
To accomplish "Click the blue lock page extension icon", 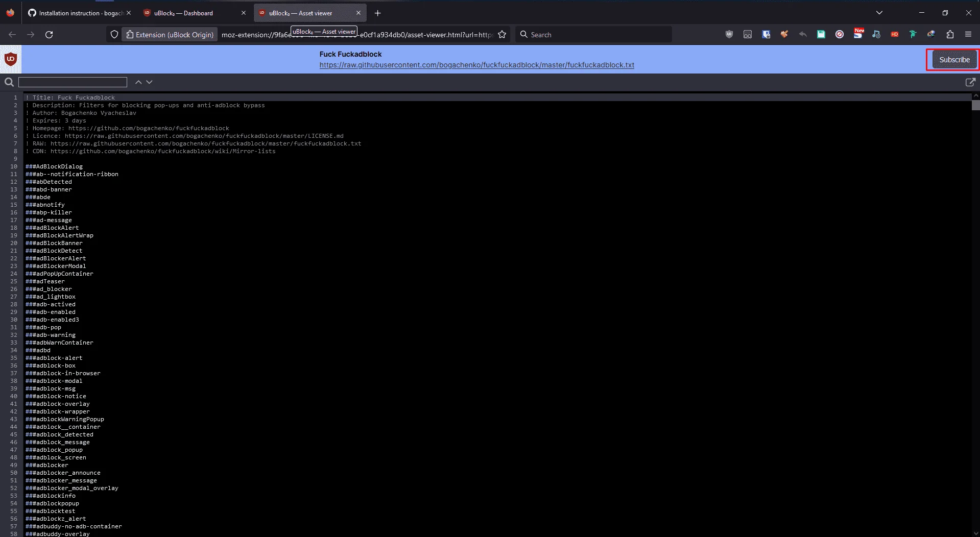I will 766,34.
